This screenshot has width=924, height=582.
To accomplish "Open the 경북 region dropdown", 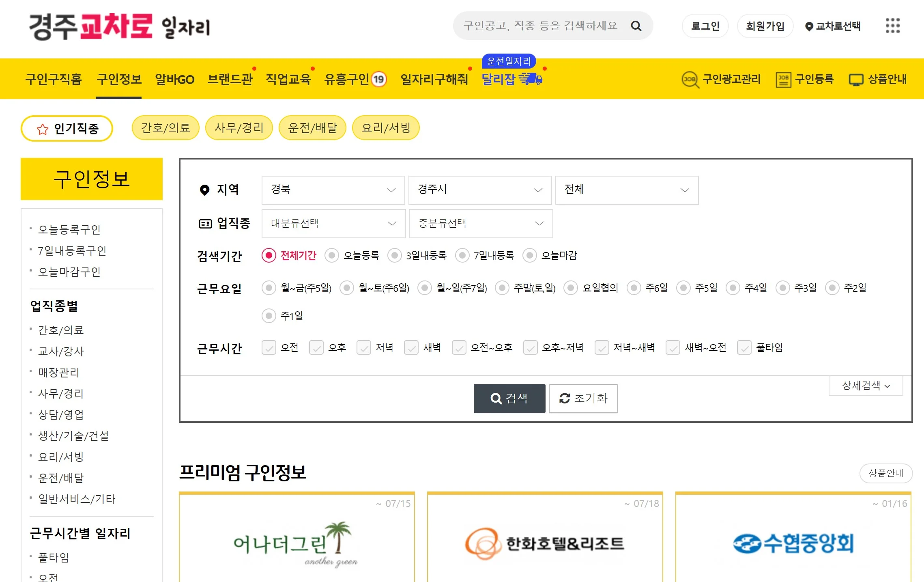I will pyautogui.click(x=333, y=190).
